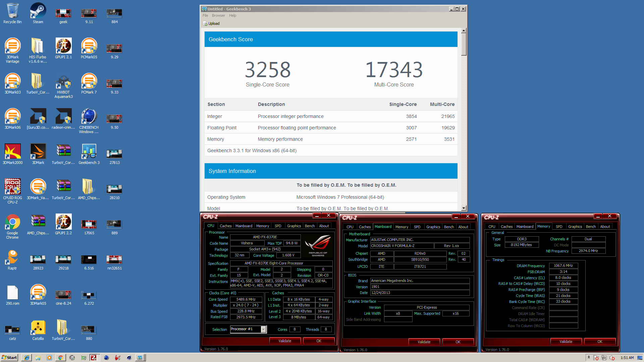Click the Chrome icon in the taskbar
Image resolution: width=644 pixels, height=362 pixels.
click(x=60, y=358)
